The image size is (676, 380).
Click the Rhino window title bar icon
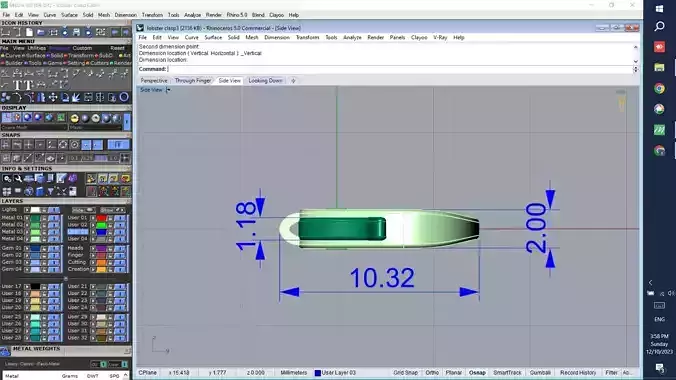(140, 28)
